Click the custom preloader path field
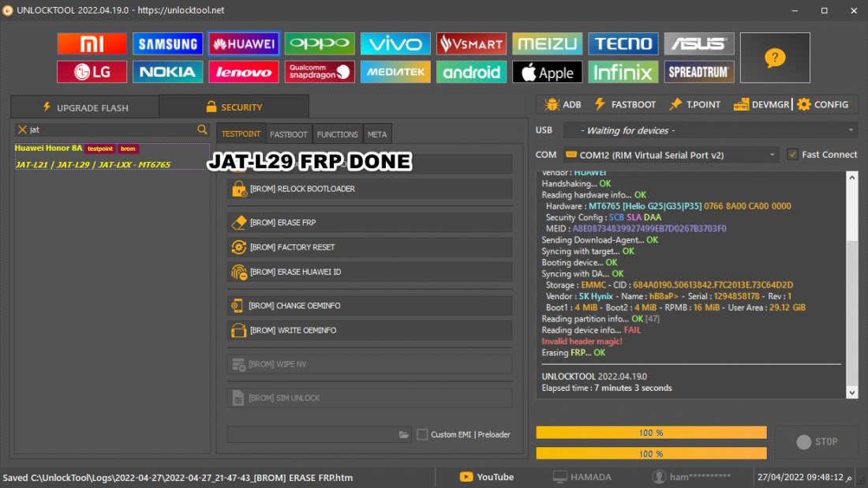This screenshot has height=488, width=868. click(x=312, y=435)
